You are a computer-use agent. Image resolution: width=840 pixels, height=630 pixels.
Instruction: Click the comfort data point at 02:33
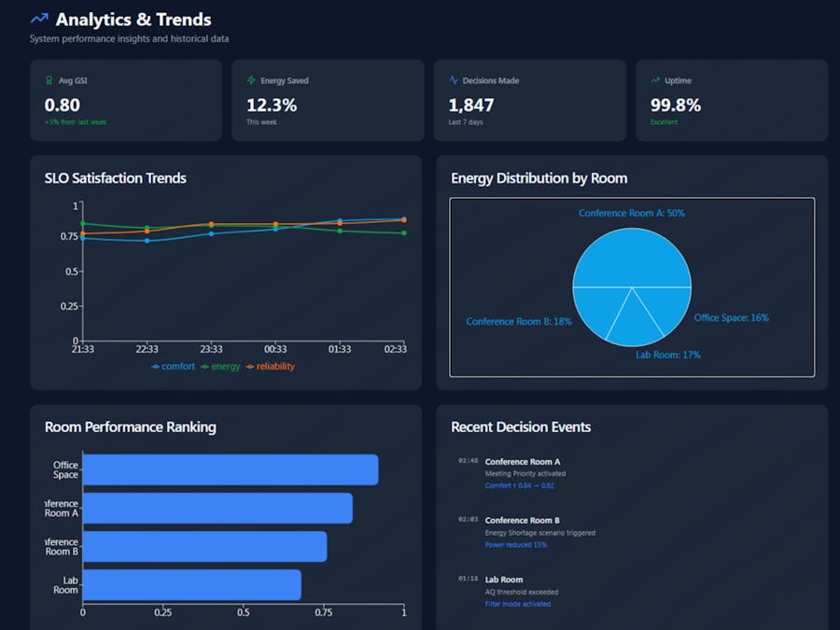[x=404, y=218]
